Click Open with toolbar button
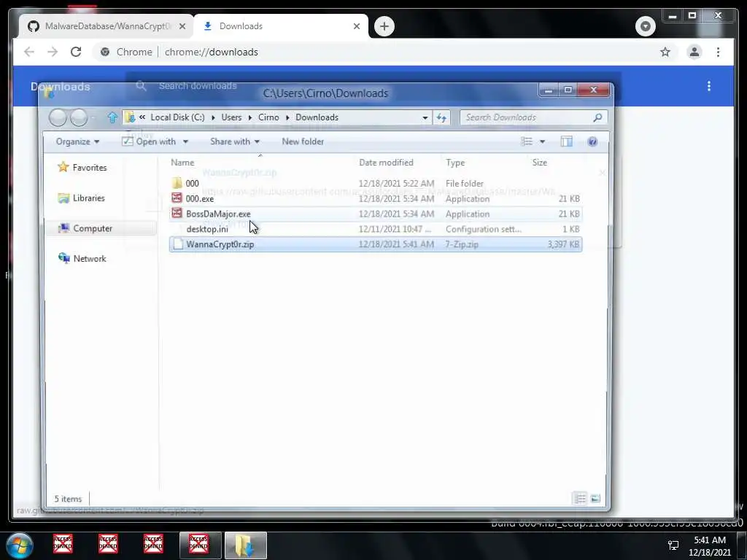The image size is (747, 560). [149, 141]
